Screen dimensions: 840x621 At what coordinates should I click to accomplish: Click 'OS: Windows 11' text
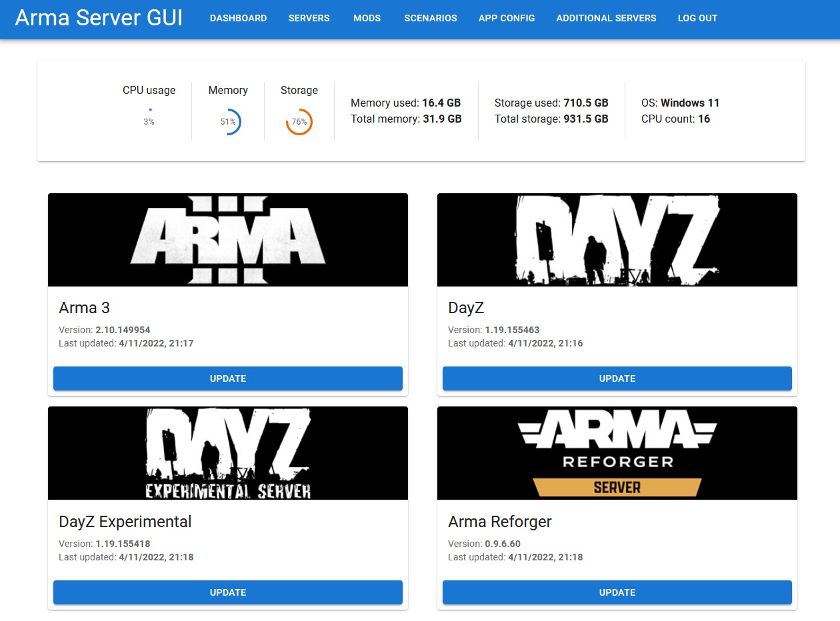tap(681, 103)
